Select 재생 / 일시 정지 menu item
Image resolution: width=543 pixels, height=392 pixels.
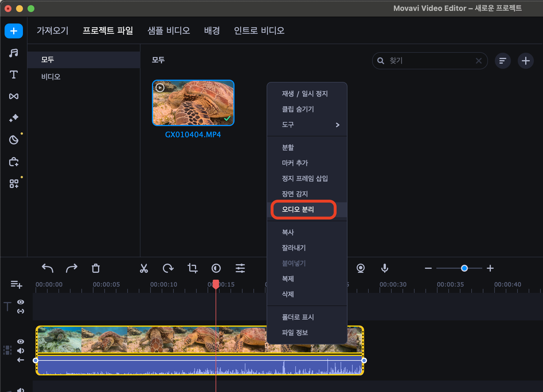307,94
